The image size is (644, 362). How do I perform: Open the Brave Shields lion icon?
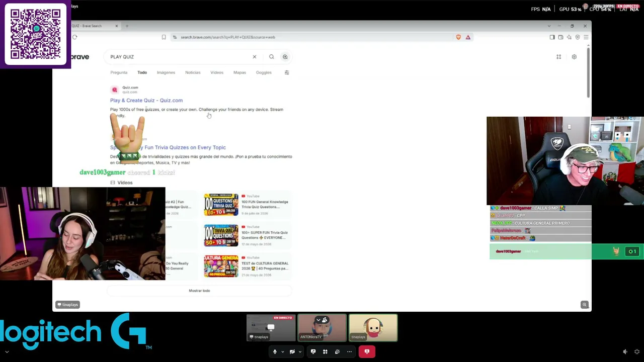pyautogui.click(x=458, y=37)
